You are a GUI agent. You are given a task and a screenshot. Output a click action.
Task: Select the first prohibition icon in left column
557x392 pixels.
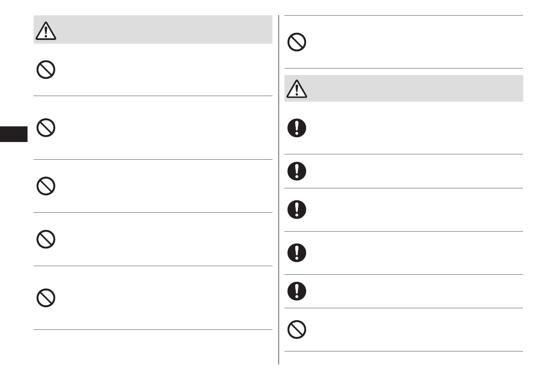tap(46, 70)
